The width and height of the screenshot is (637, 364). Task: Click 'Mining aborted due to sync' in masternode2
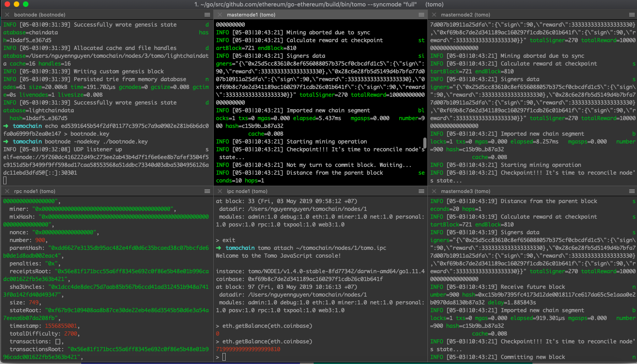pos(543,56)
